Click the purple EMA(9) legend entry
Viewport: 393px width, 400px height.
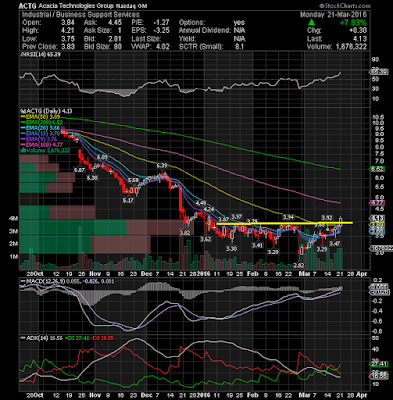(x=39, y=139)
